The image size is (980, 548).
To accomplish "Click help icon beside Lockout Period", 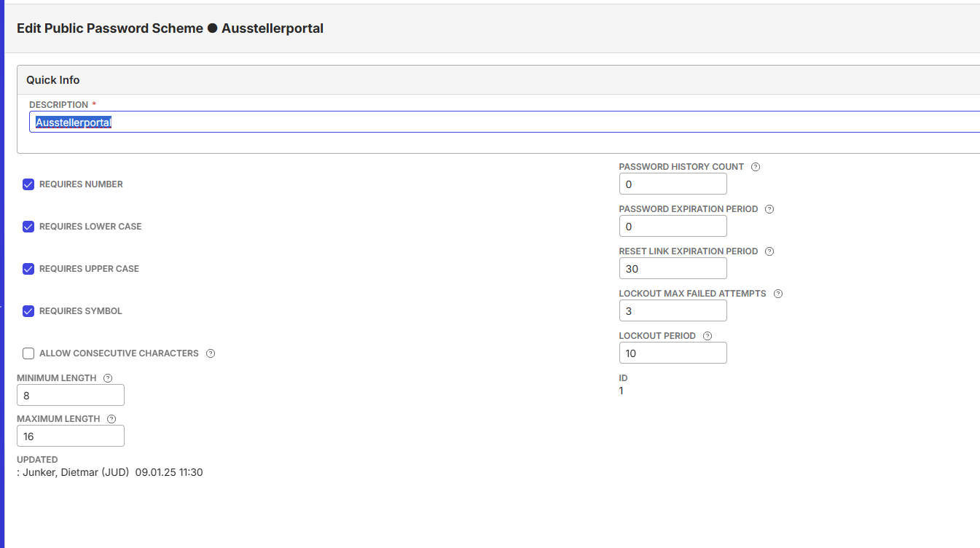I will tap(707, 336).
